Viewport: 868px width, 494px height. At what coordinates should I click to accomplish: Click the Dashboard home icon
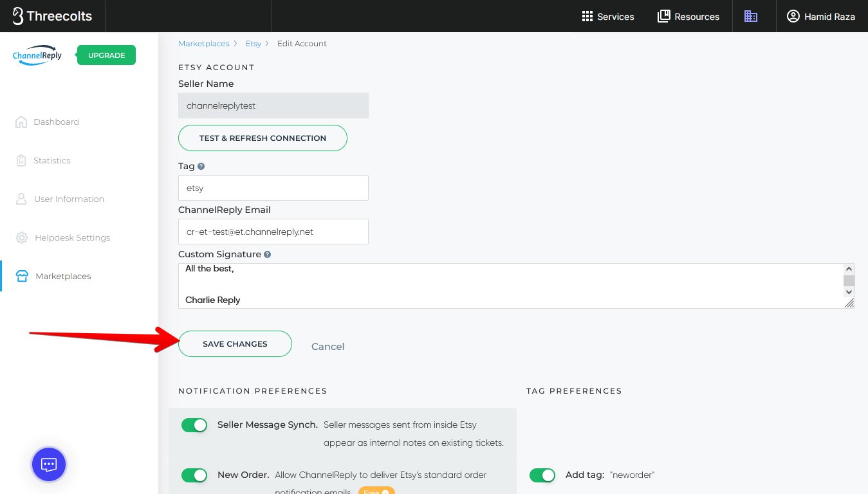click(21, 122)
